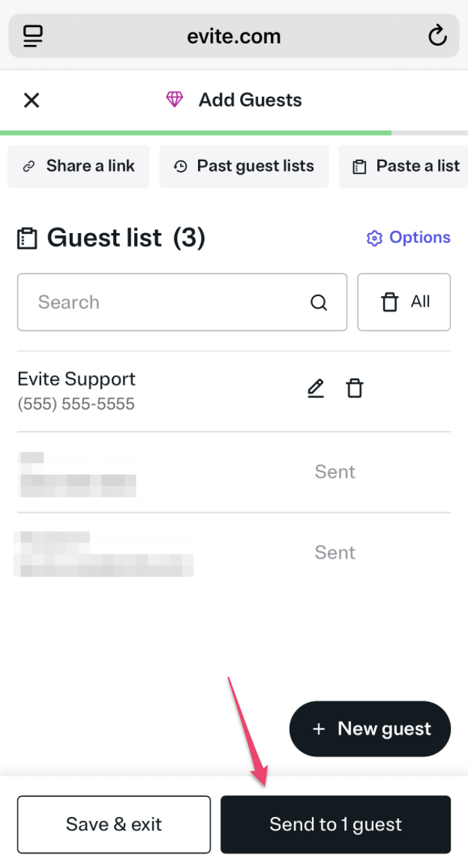Click the green progress bar

click(195, 133)
